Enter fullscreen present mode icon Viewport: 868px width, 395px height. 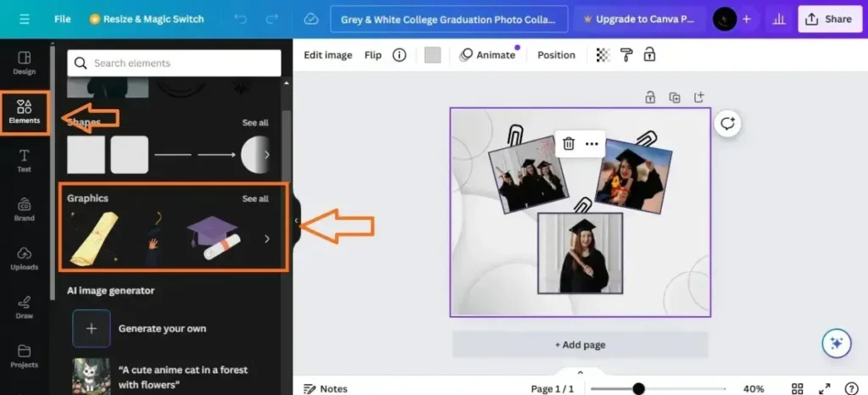825,388
